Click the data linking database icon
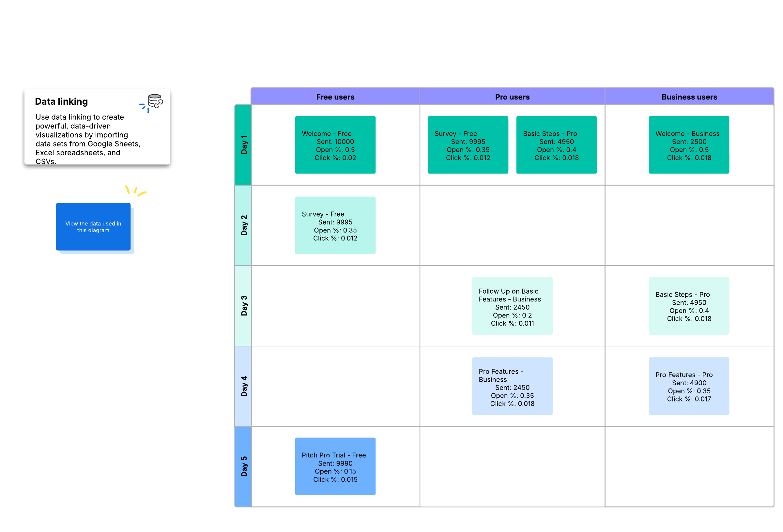 pyautogui.click(x=155, y=101)
